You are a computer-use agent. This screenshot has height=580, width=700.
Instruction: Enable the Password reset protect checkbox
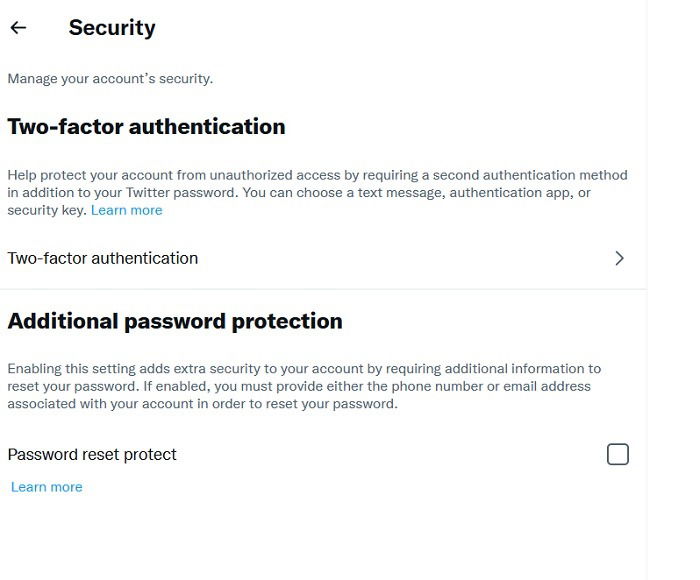pyautogui.click(x=618, y=454)
